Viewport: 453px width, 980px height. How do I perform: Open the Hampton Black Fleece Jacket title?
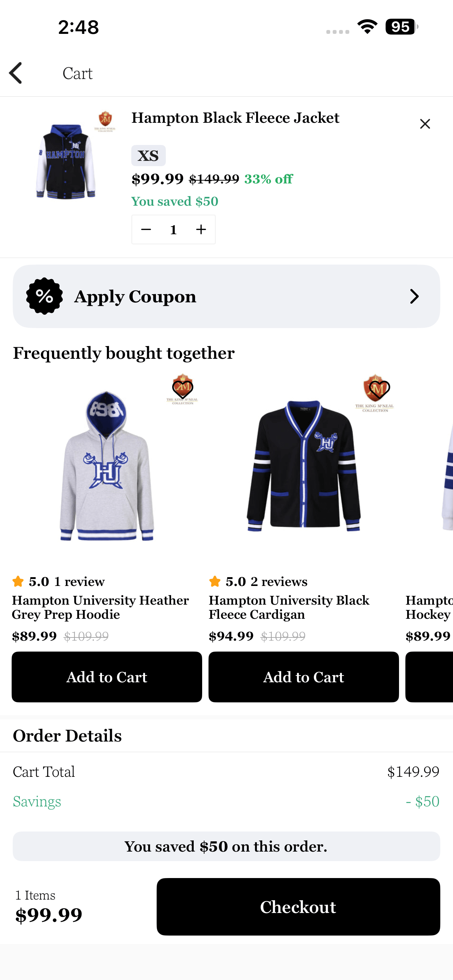point(235,118)
